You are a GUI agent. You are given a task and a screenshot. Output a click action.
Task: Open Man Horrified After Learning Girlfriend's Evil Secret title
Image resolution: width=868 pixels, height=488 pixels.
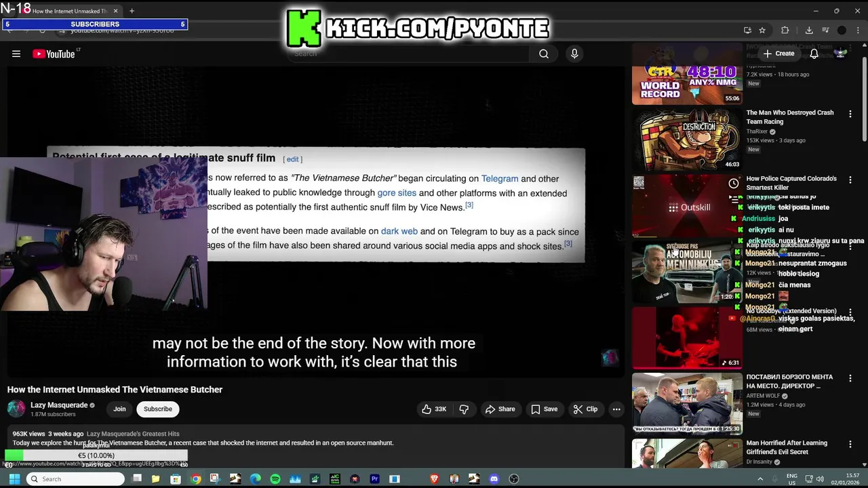click(787, 447)
